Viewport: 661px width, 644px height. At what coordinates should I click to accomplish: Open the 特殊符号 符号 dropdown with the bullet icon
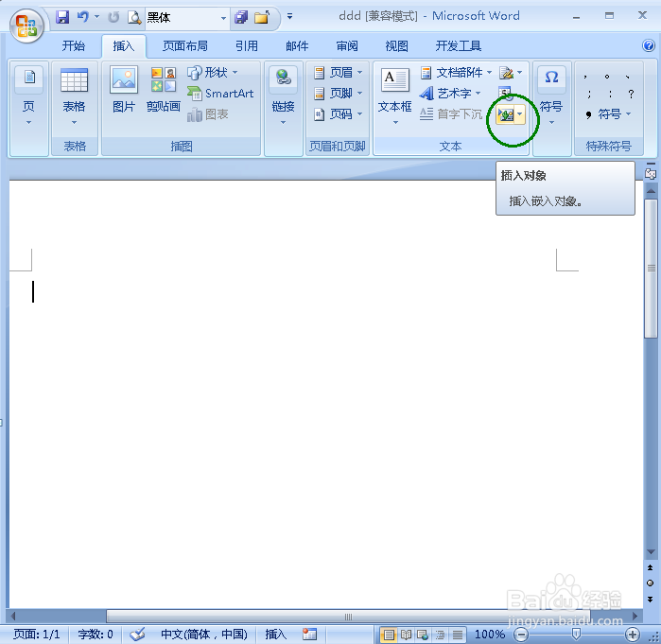[608, 114]
